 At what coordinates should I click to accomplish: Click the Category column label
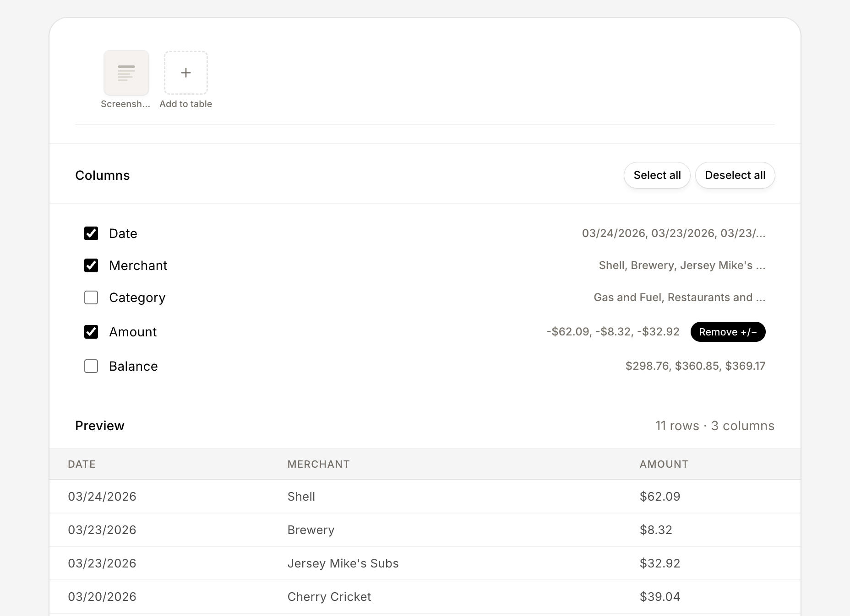tap(137, 297)
